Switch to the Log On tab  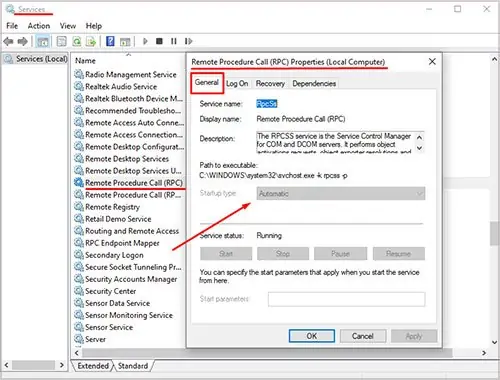[237, 83]
